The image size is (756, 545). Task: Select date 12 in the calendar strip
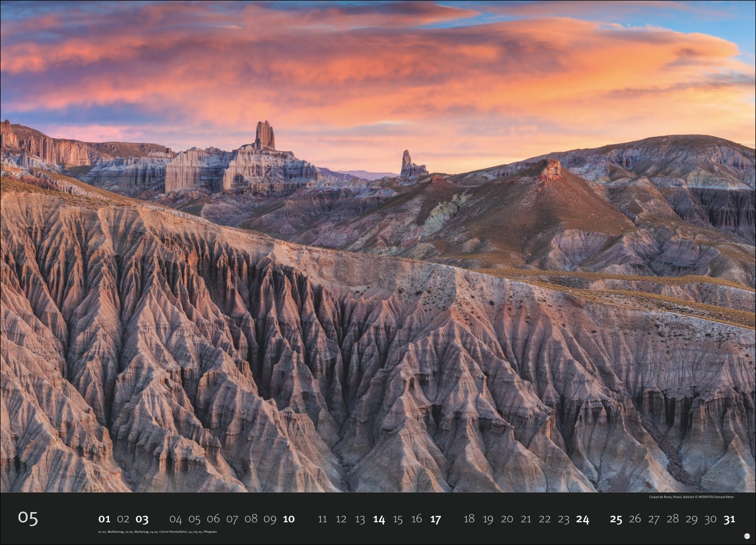click(341, 519)
